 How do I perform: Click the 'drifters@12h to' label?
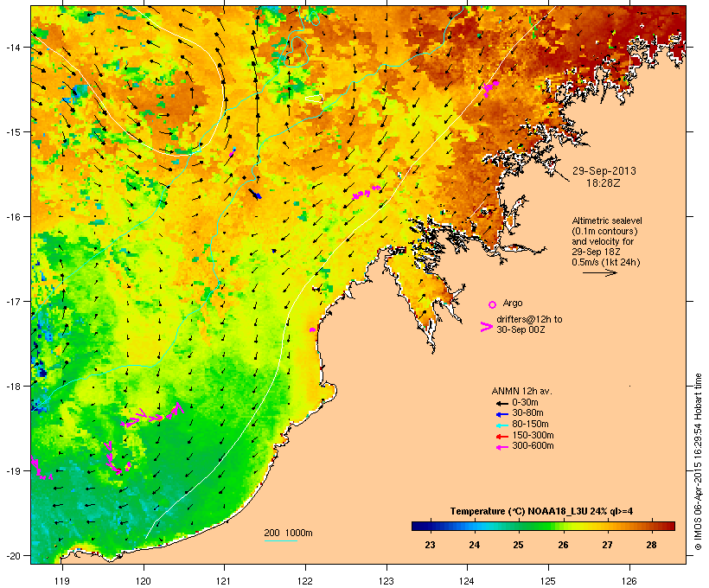point(529,319)
